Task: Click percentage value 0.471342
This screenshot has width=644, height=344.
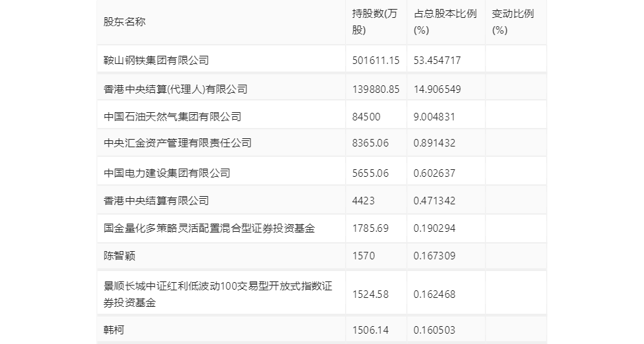Action: click(435, 200)
